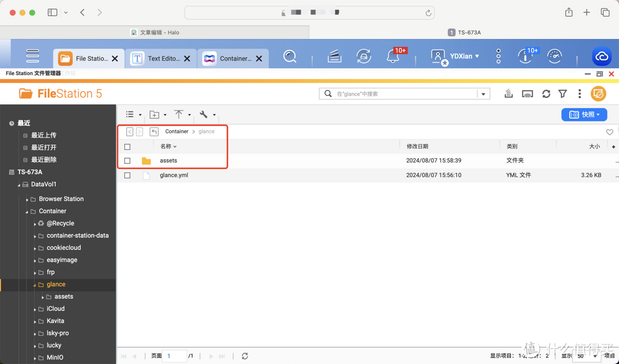The image size is (619, 364).
Task: Open the Resource Monitor gauge icon
Action: tap(554, 56)
